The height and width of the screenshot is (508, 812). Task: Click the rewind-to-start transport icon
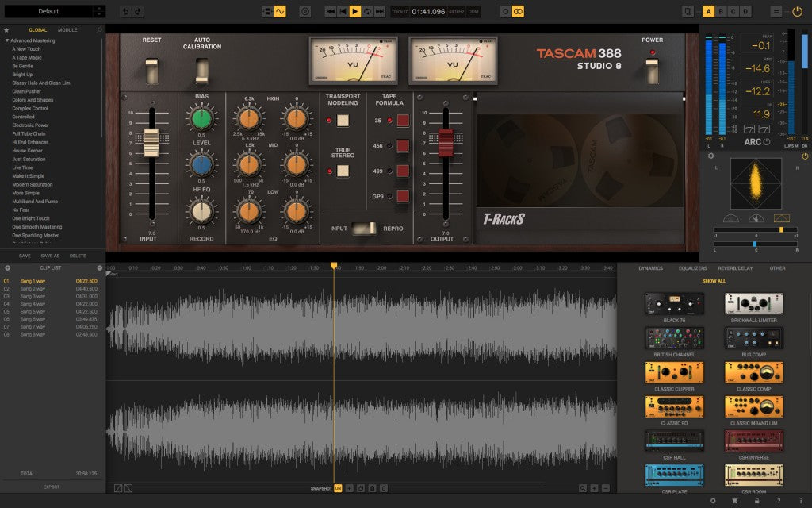coord(331,11)
